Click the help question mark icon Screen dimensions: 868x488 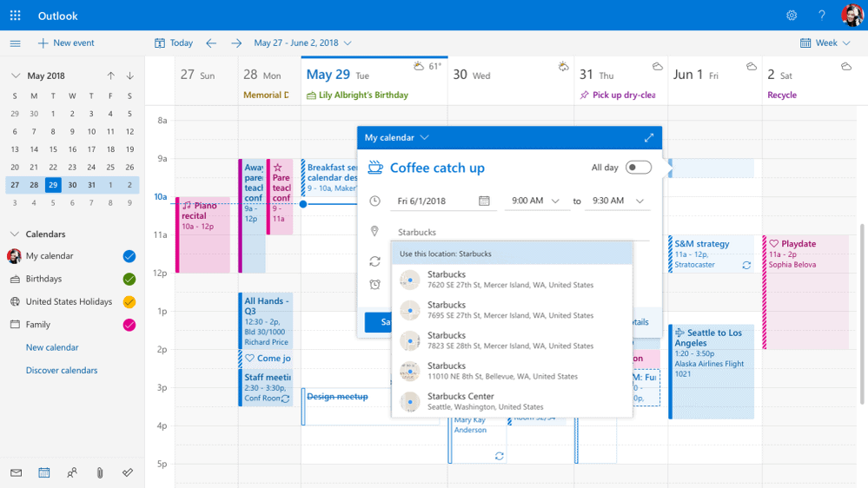click(821, 16)
